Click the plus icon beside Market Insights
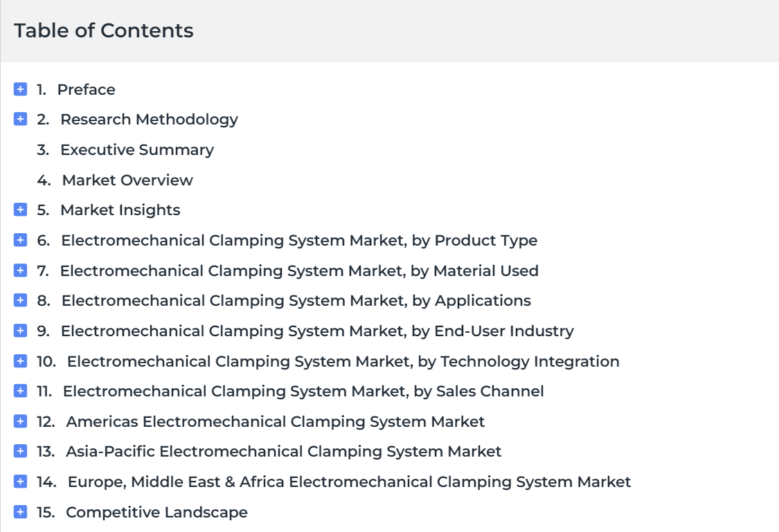Image resolution: width=779 pixels, height=532 pixels. tap(20, 210)
